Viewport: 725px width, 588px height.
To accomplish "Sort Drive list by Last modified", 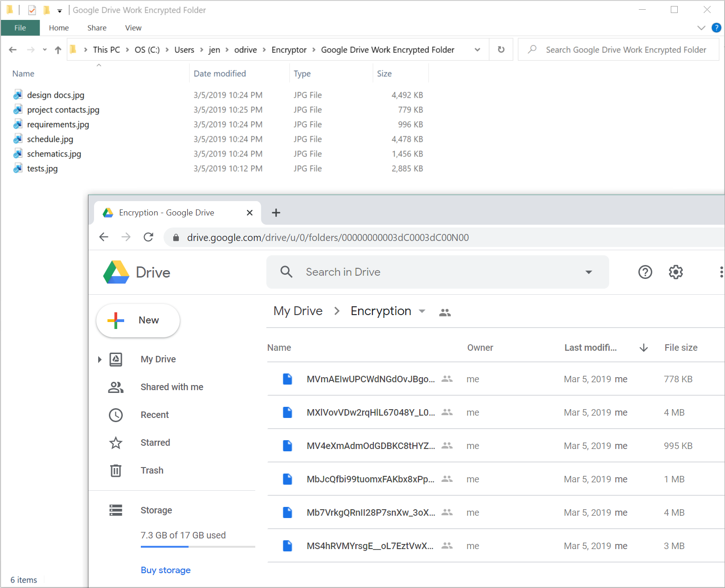I will [591, 348].
